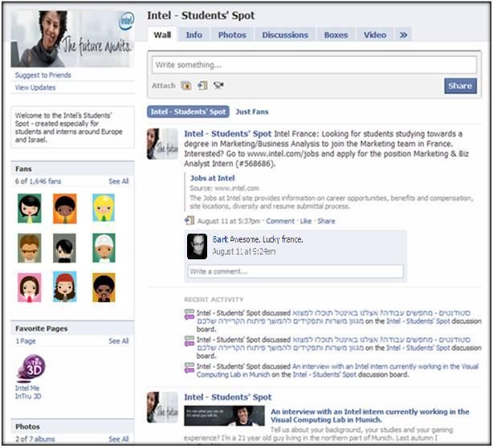Open fan avatar with red beanie
The height and width of the screenshot is (448, 493).
(x=65, y=287)
